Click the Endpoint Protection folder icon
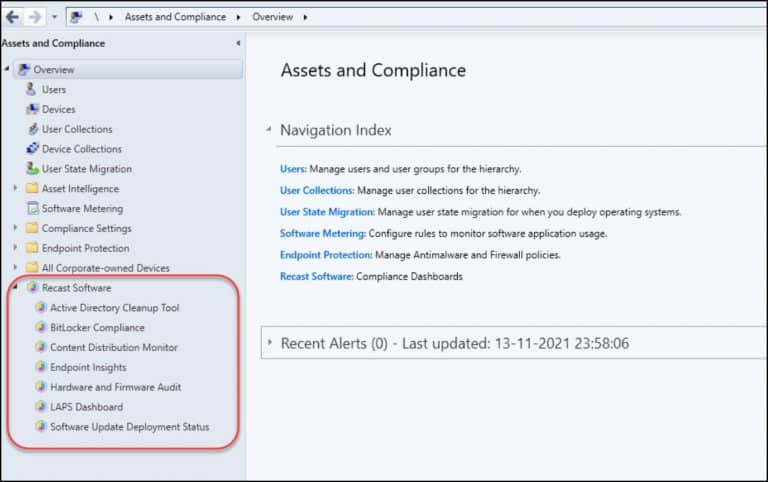The height and width of the screenshot is (482, 768). pos(32,248)
